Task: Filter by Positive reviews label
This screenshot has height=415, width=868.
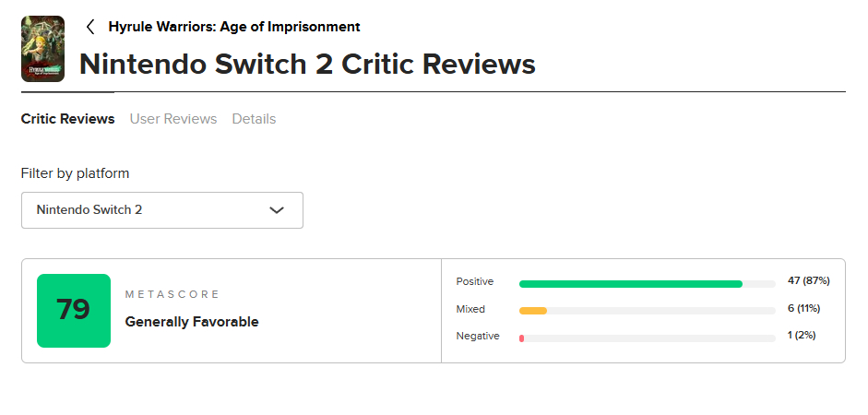Action: (x=475, y=281)
